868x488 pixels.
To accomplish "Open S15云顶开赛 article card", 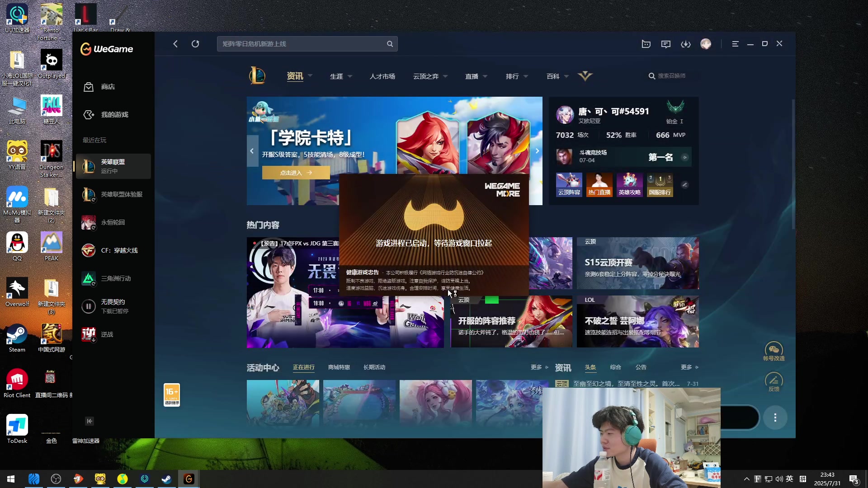I will point(638,263).
